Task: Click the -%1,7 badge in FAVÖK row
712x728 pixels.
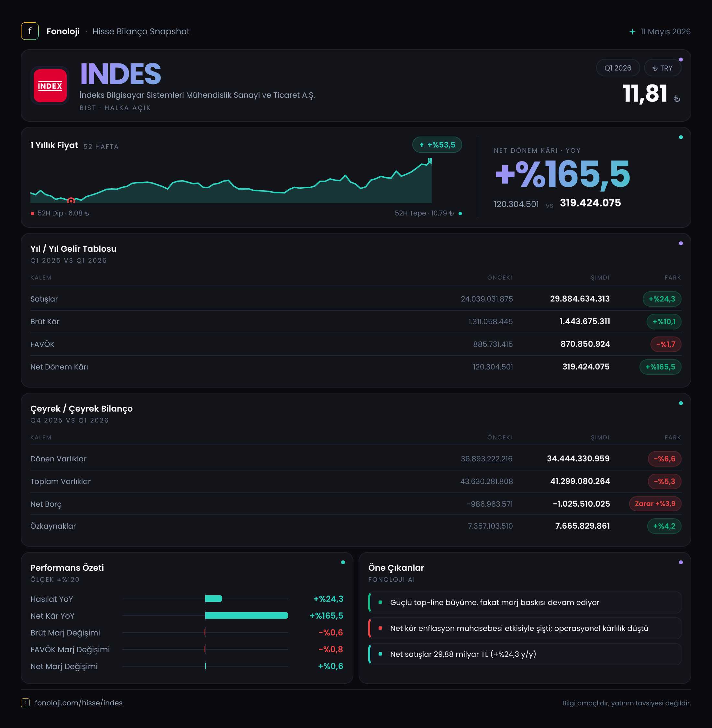Action: (666, 344)
